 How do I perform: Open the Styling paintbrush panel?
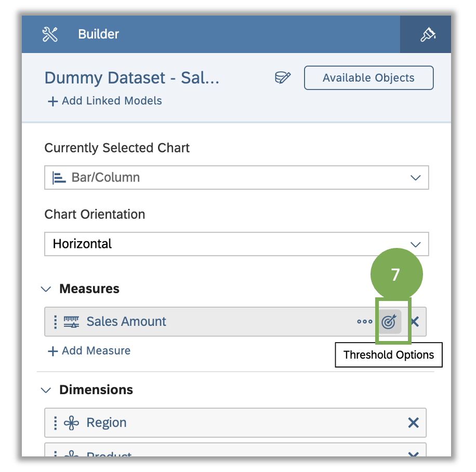point(428,34)
